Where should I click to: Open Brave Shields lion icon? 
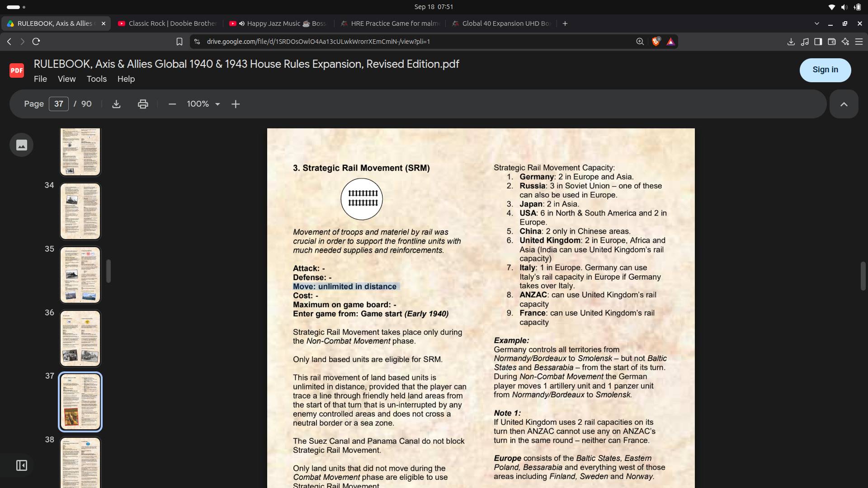click(x=656, y=42)
